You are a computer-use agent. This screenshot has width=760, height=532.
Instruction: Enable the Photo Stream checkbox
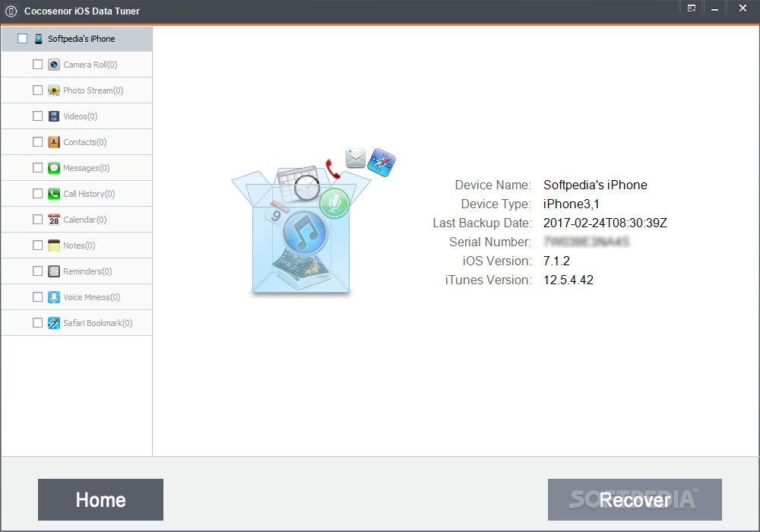click(x=37, y=90)
